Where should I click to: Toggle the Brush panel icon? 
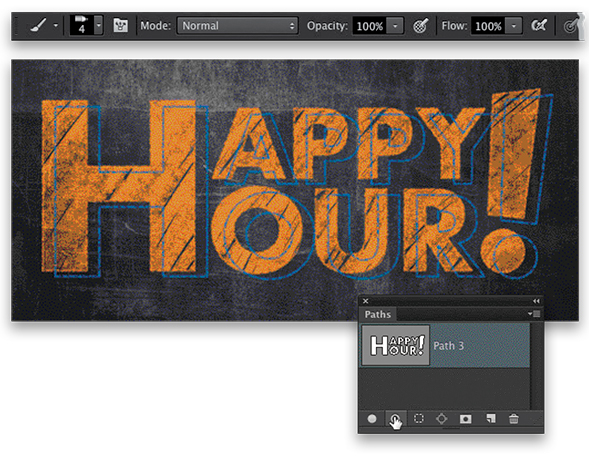click(x=120, y=26)
